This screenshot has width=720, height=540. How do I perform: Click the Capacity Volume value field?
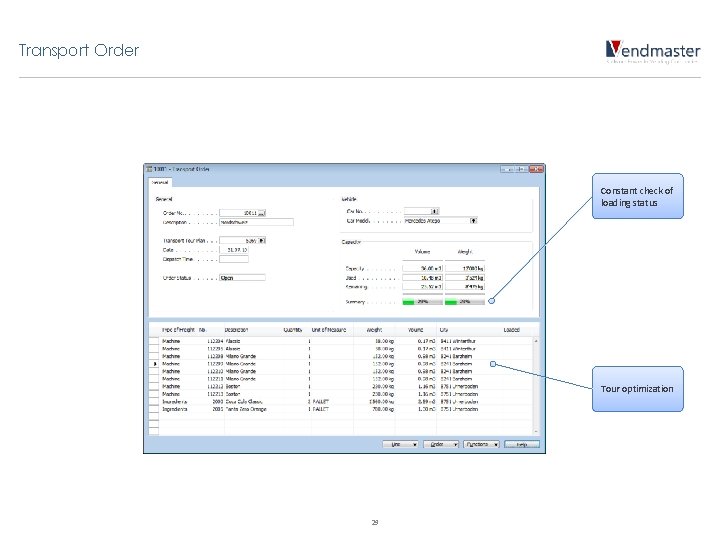(422, 268)
